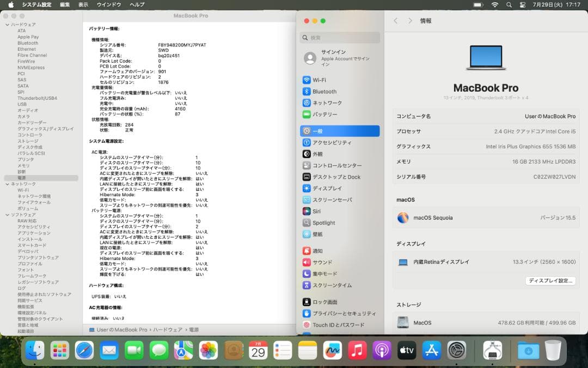Viewport: 588px width, 368px height.
Task: Click macOS Sequoia row
Action: (486, 218)
